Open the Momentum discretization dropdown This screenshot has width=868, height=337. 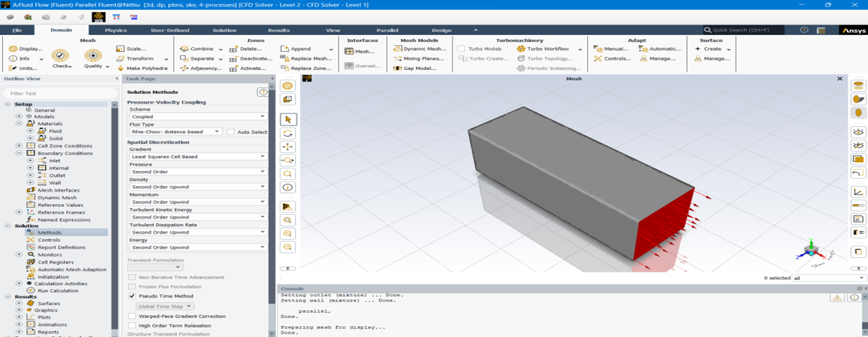[x=198, y=202]
